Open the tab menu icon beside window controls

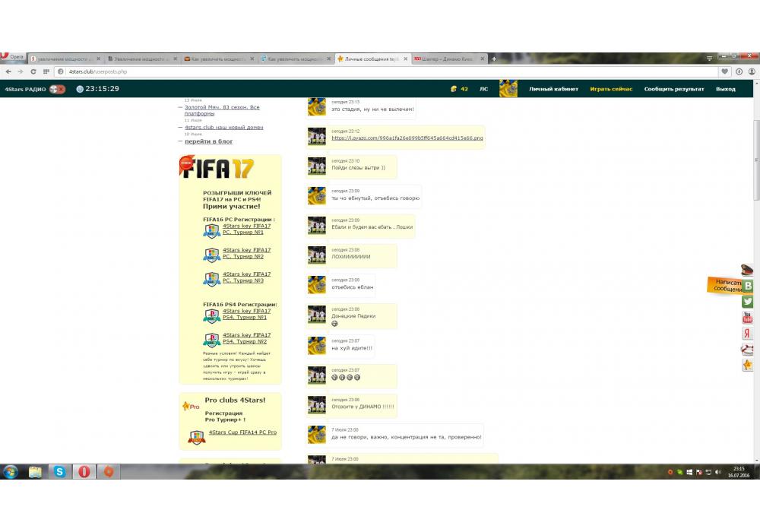tap(710, 58)
